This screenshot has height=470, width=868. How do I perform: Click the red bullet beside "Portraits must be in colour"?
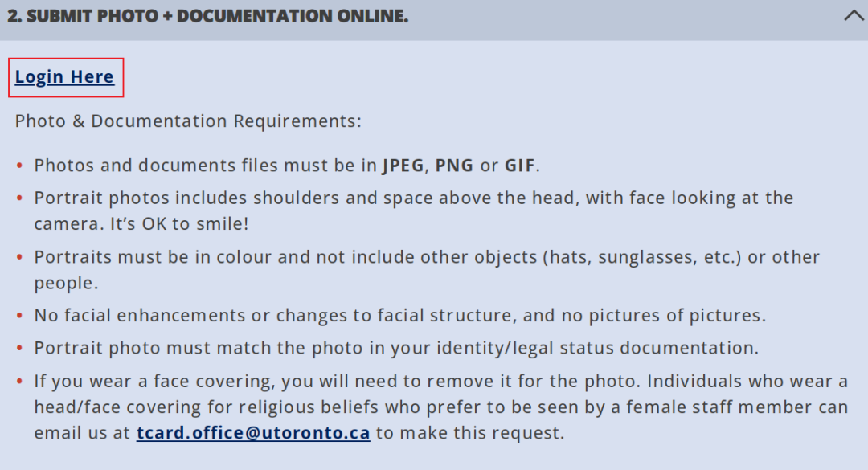point(20,258)
